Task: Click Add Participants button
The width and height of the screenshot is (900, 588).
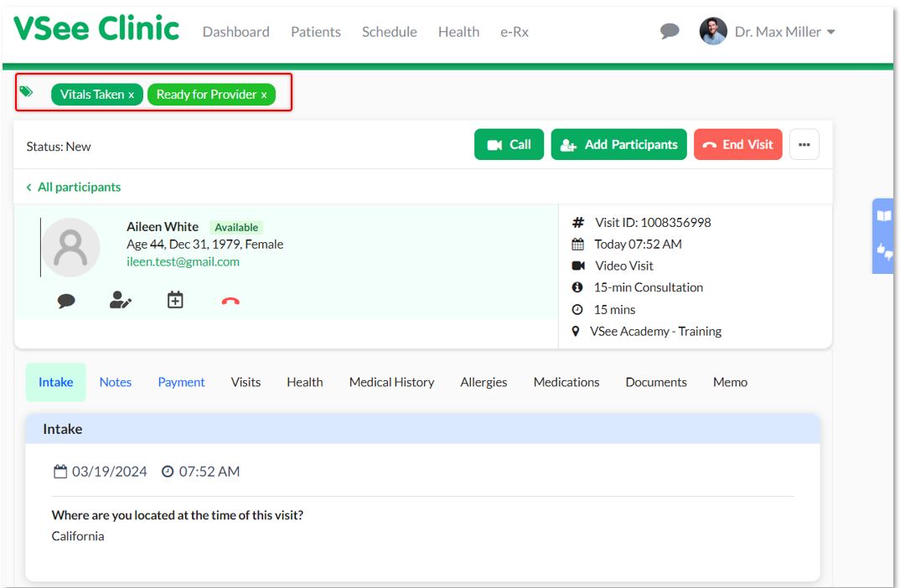Action: [618, 145]
